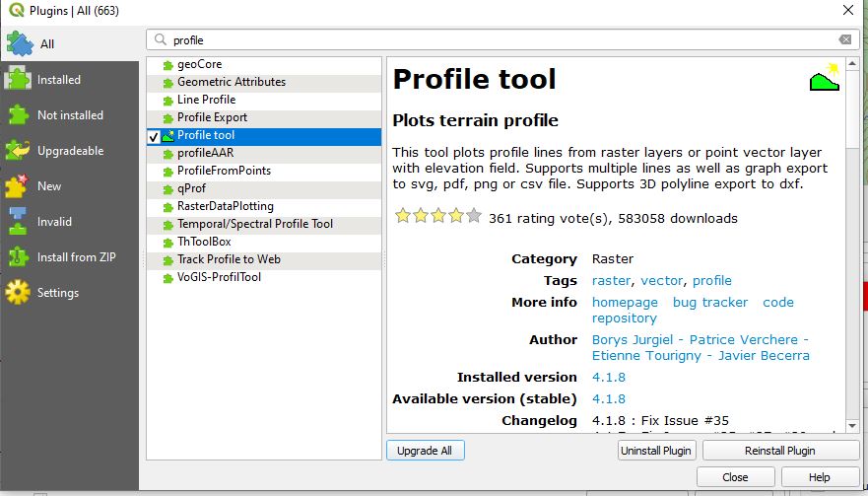This screenshot has height=496, width=868.
Task: Click the Uninstall Plugin button
Action: point(656,451)
